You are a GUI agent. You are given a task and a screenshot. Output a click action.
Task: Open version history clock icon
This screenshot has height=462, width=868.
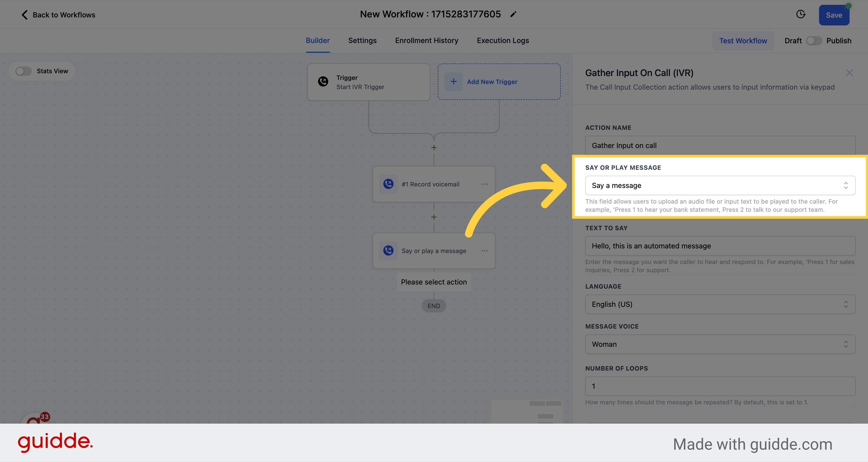801,14
